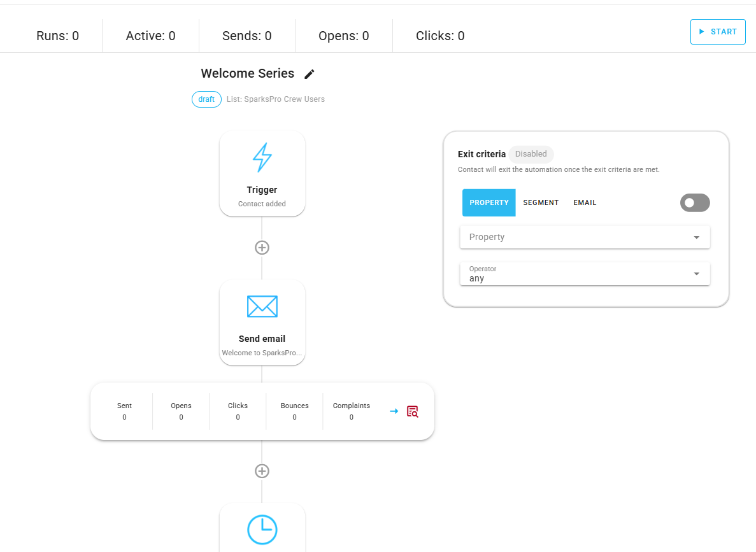Click the Clicks stat in email card
Image resolution: width=756 pixels, height=552 pixels.
coord(238,411)
